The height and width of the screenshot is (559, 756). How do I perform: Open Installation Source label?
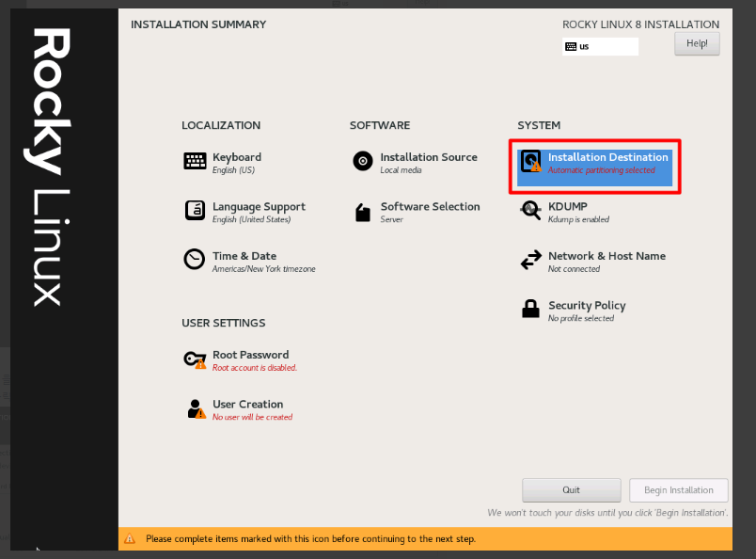(x=429, y=157)
